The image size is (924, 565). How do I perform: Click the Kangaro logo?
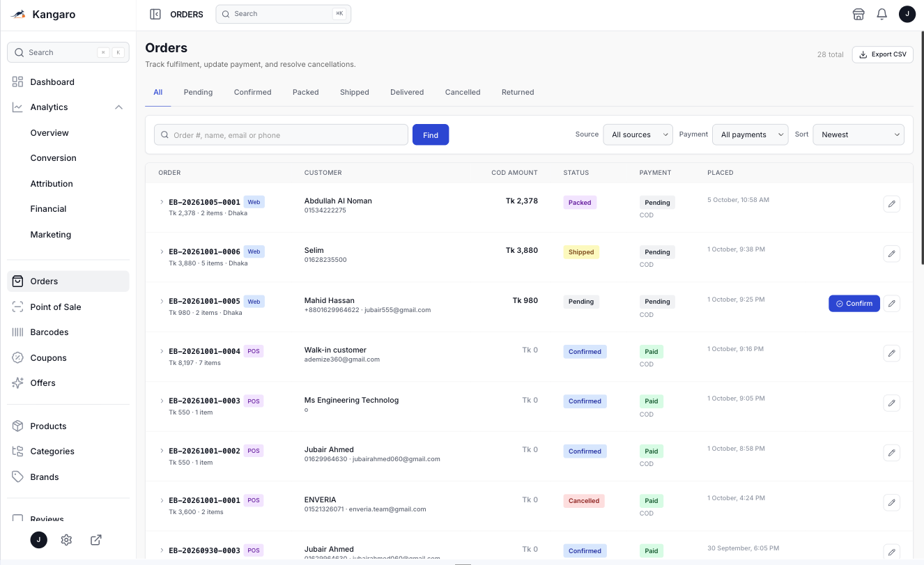pyautogui.click(x=43, y=15)
